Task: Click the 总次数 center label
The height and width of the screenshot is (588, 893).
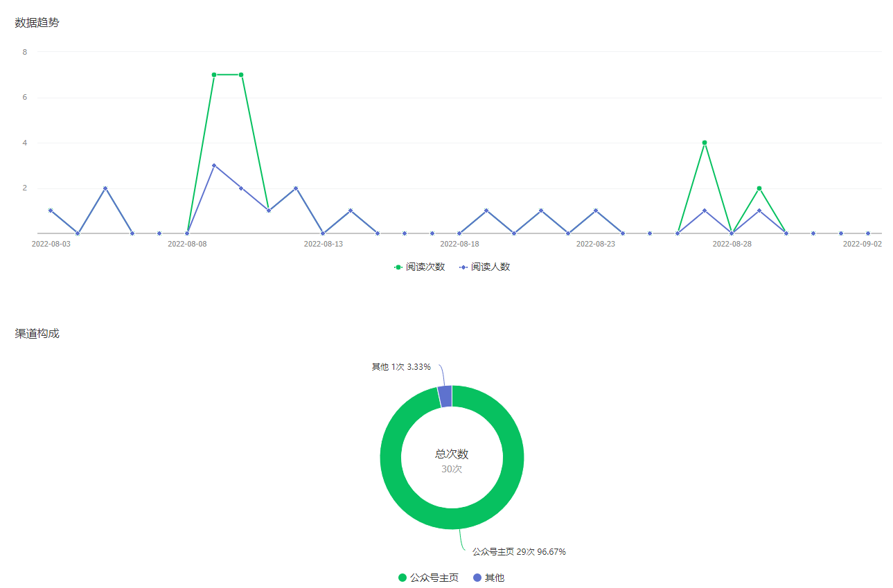Action: click(452, 454)
